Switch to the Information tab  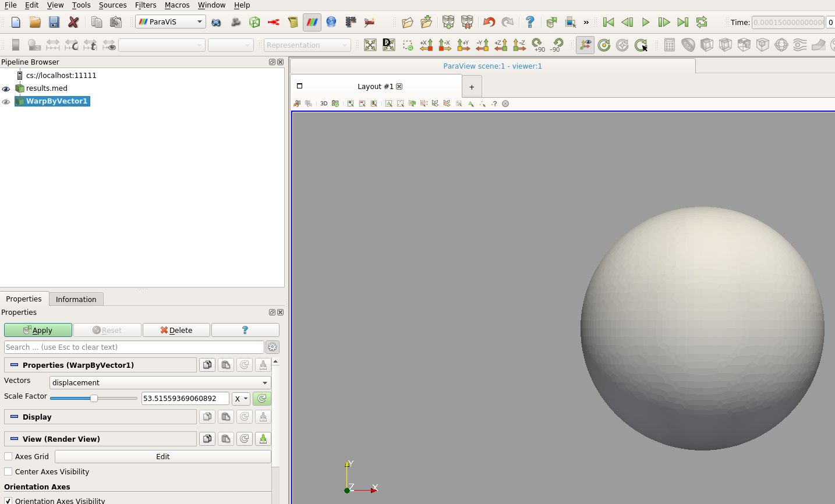pos(76,299)
